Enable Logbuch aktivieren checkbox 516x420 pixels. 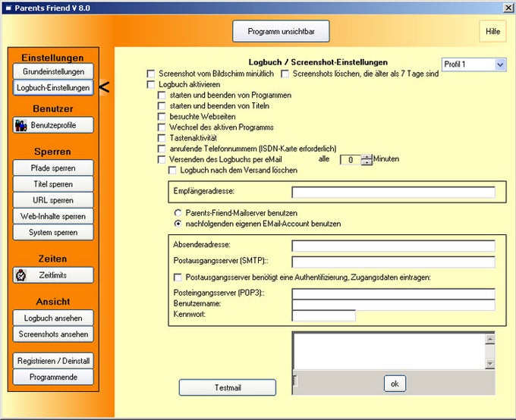(151, 84)
